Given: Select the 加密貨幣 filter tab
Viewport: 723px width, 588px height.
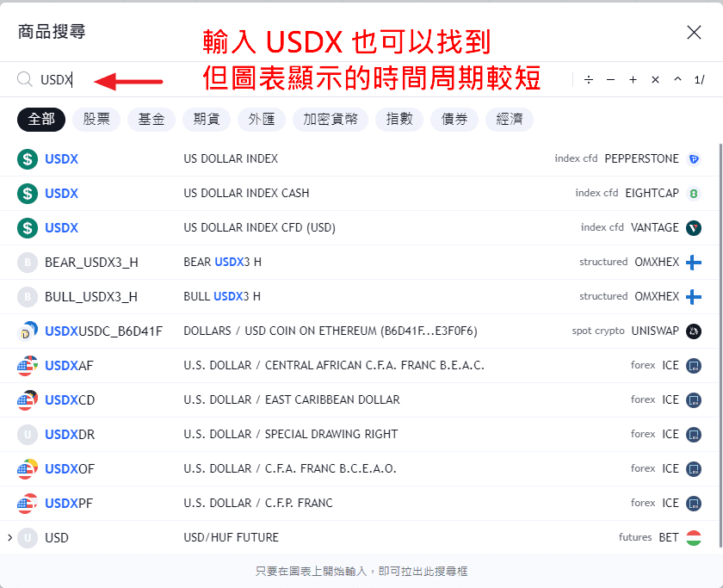Looking at the screenshot, I should (x=331, y=120).
